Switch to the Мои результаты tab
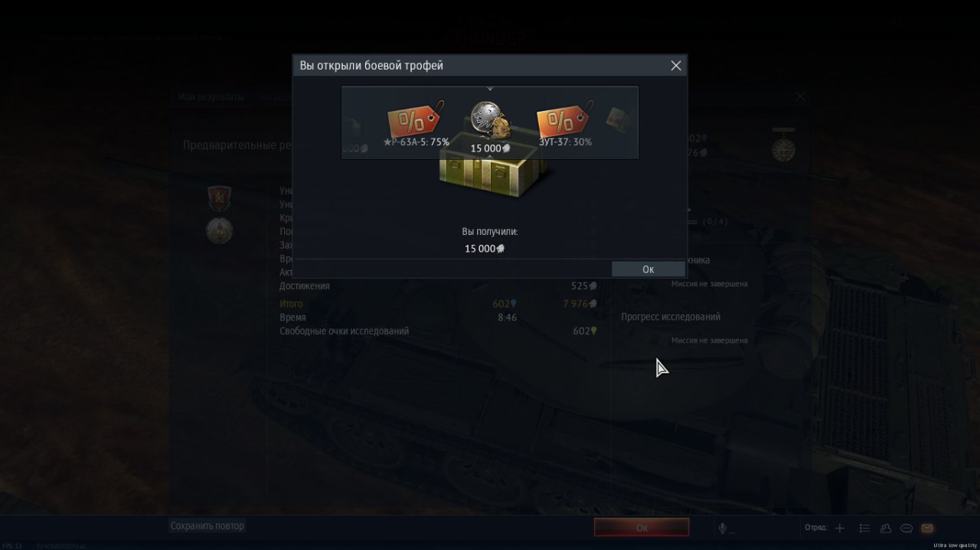The height and width of the screenshot is (550, 980). coord(211,97)
